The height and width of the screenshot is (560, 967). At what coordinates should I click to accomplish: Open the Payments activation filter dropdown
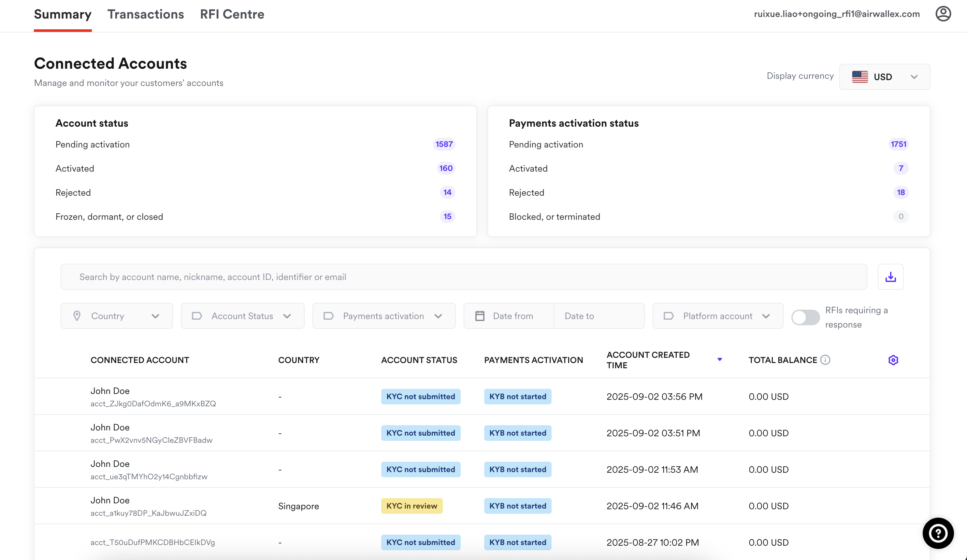(384, 316)
